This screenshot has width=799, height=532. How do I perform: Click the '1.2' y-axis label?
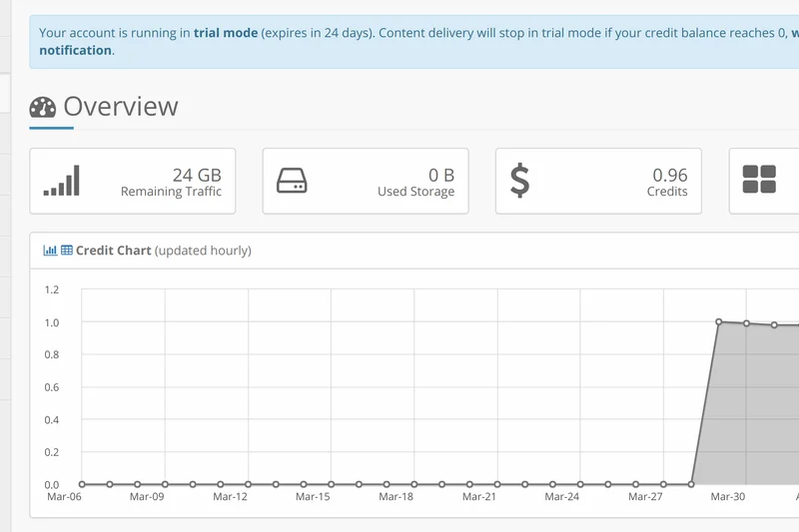coord(52,289)
